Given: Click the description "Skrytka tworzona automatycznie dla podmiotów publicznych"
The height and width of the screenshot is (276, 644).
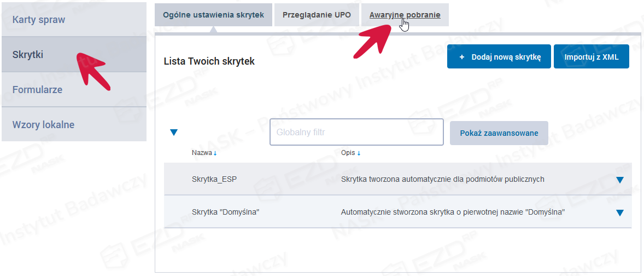Looking at the screenshot, I should tap(442, 179).
